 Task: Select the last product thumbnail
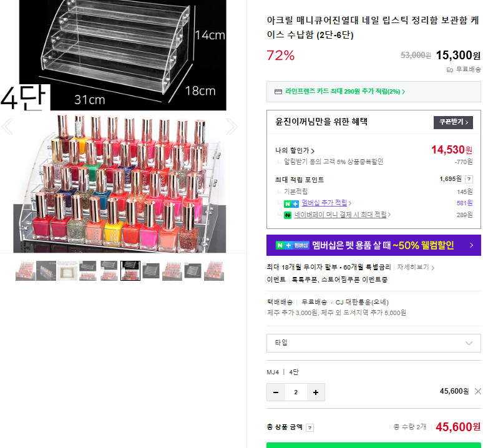point(214,271)
